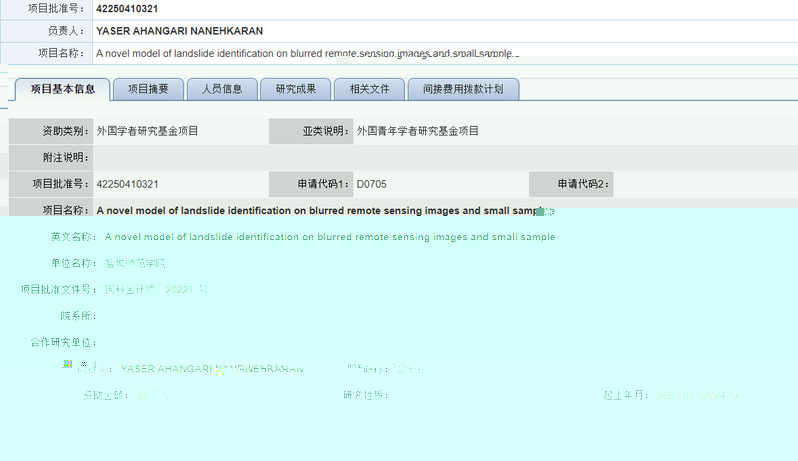
Task: Click 申请代码1 value D0705
Action: [x=370, y=184]
